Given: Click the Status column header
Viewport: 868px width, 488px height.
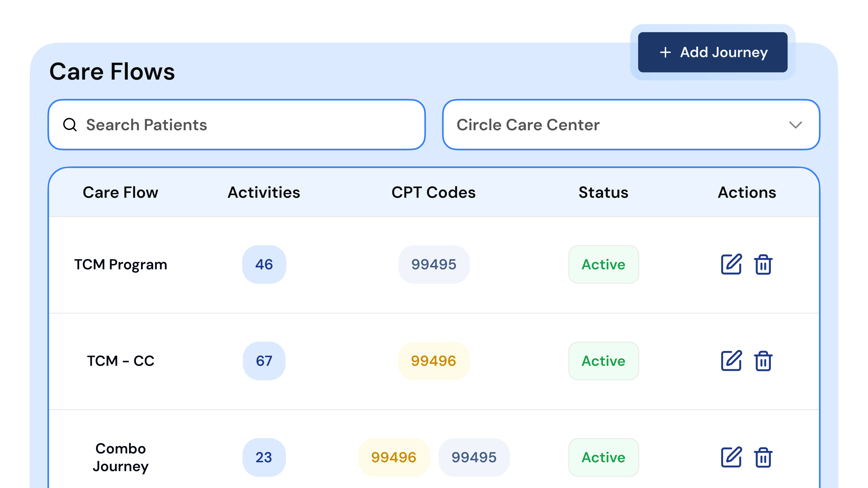Looking at the screenshot, I should pos(603,192).
